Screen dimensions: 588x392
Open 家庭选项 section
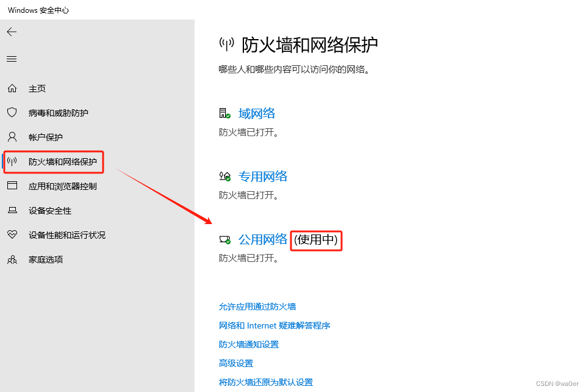coord(46,260)
